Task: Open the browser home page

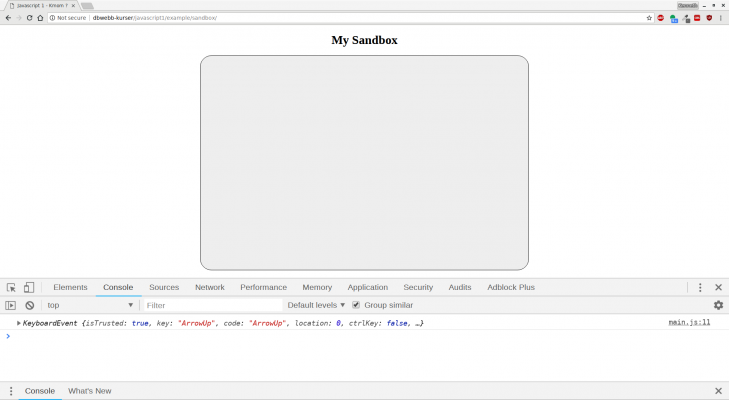Action: tap(40, 18)
